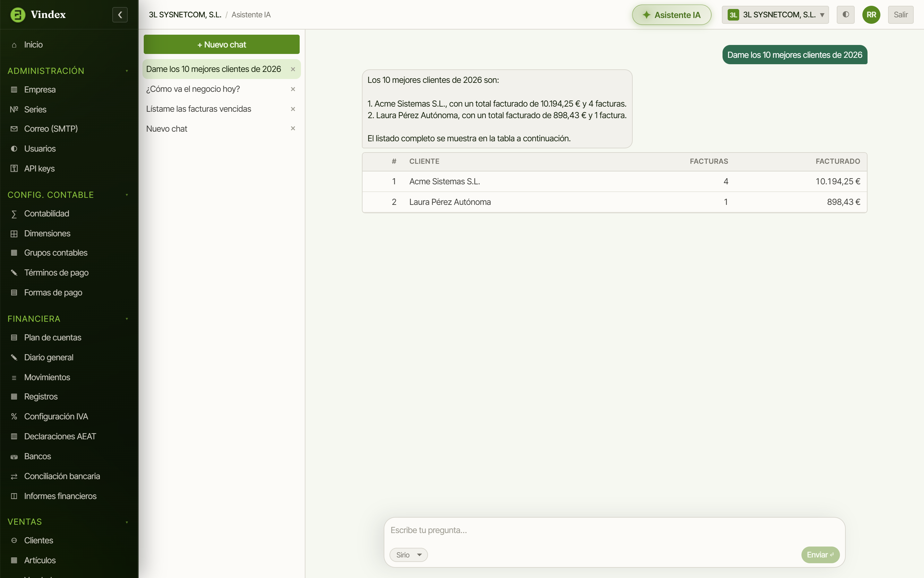This screenshot has width=924, height=578.
Task: Open Declaraciones AEAT icon
Action: tap(14, 436)
